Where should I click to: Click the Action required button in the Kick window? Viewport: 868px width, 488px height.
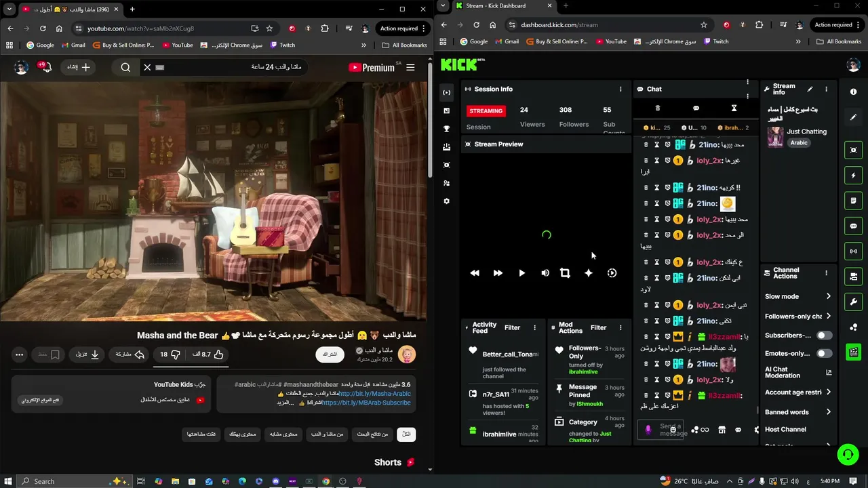pos(838,24)
